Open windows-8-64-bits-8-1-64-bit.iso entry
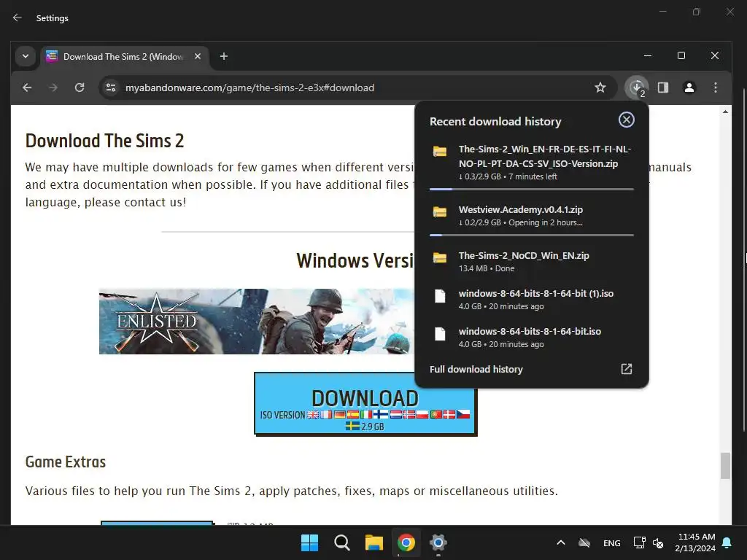Viewport: 747px width, 560px height. 532,337
